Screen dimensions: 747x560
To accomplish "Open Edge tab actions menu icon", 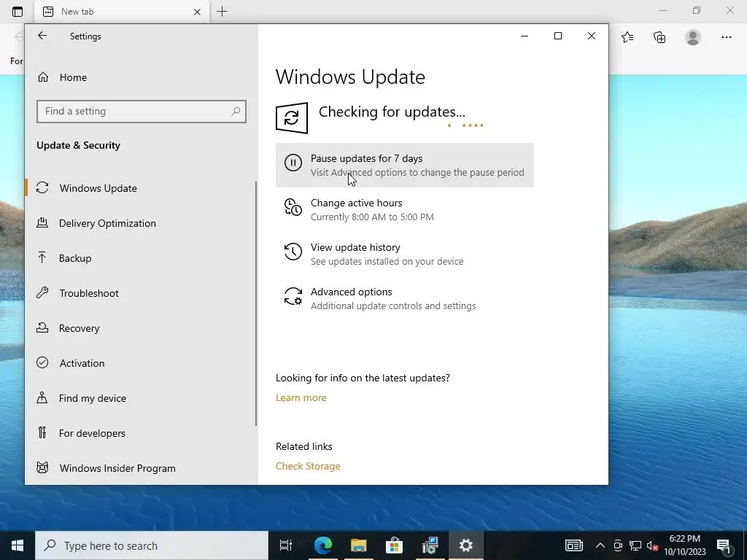I will pos(18,12).
